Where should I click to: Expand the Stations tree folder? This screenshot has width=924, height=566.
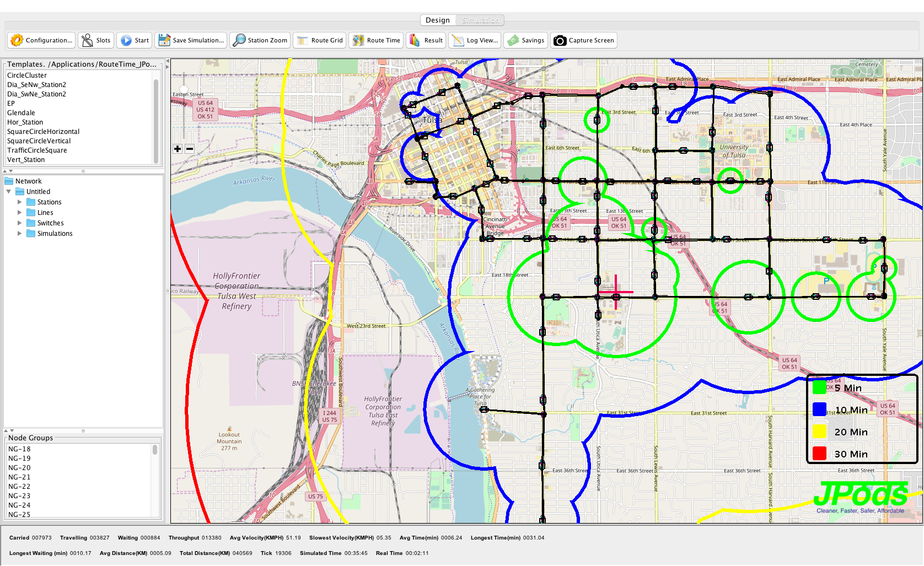click(x=20, y=202)
